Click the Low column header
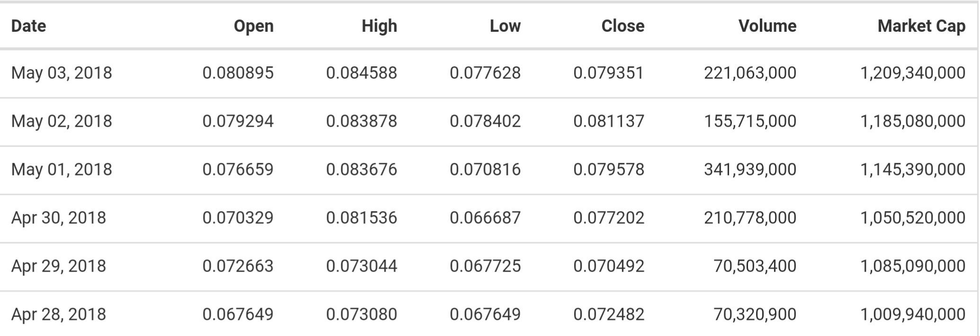The image size is (980, 336). pos(505,26)
